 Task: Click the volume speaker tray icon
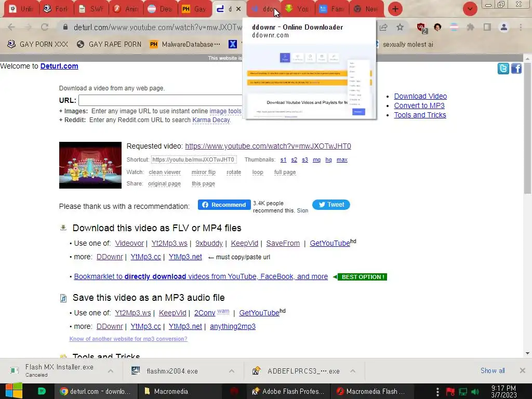coord(475,392)
